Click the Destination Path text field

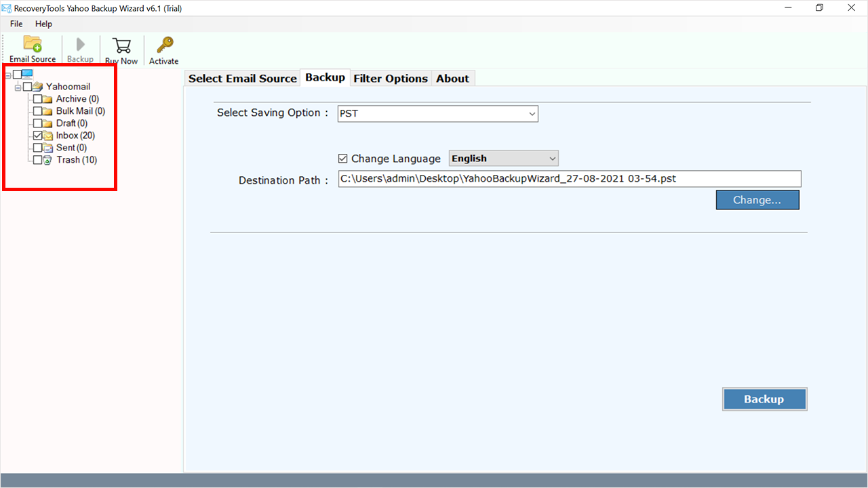[x=569, y=179]
